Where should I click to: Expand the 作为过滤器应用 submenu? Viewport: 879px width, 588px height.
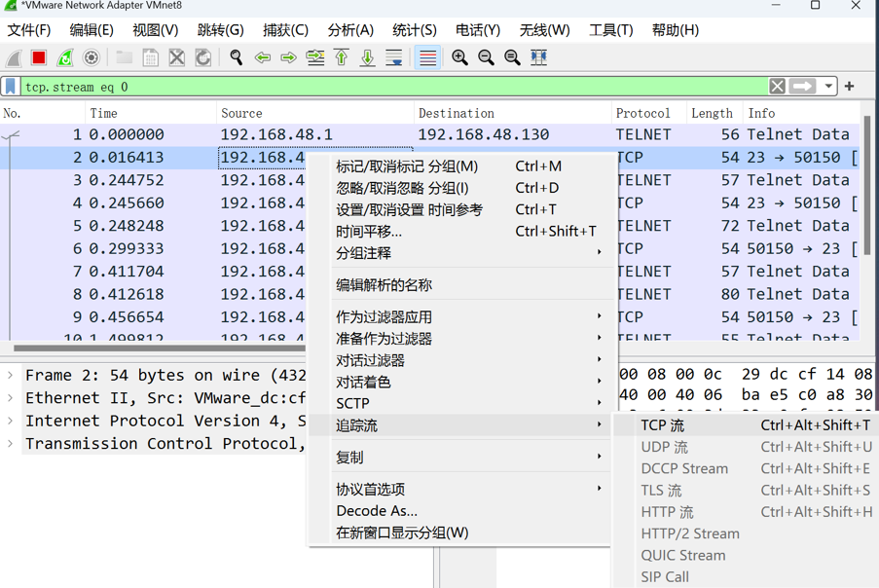click(x=459, y=316)
